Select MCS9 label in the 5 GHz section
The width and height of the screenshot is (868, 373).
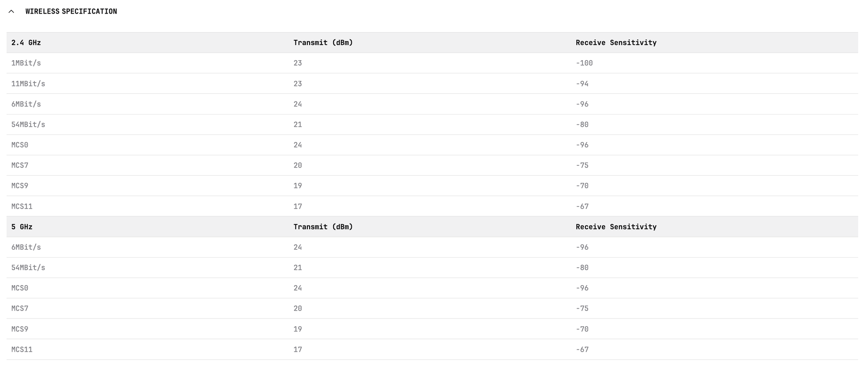[20, 329]
